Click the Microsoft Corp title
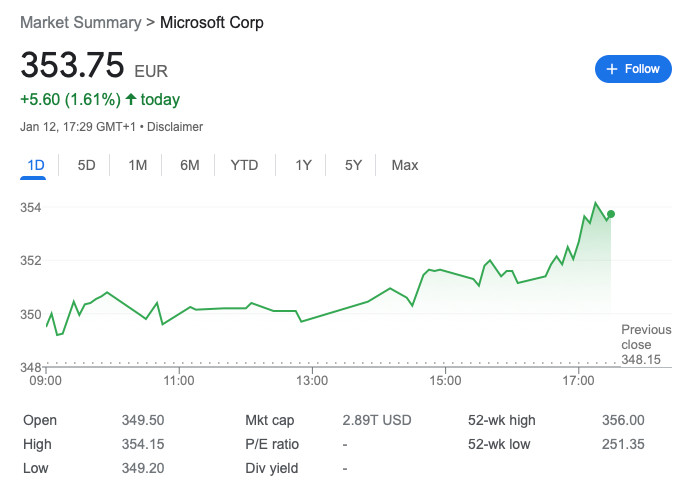Image resolution: width=694 pixels, height=486 pixels. (x=212, y=23)
